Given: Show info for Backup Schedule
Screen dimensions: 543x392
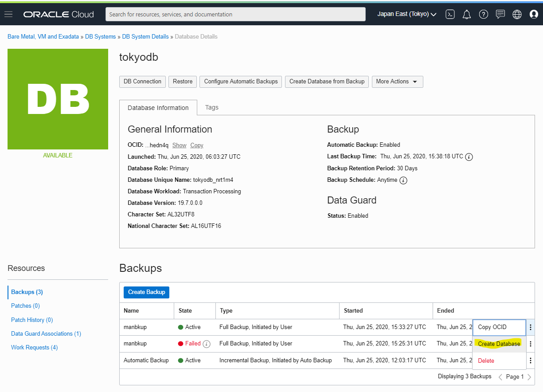Looking at the screenshot, I should [x=403, y=180].
